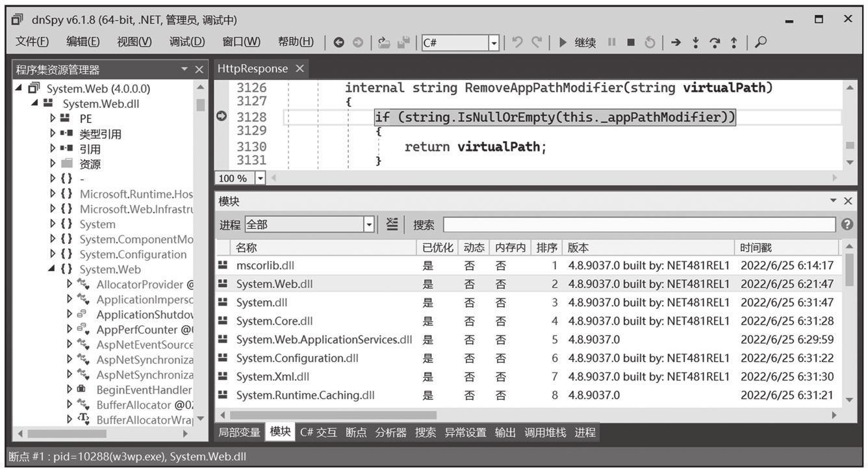The image size is (868, 472).
Task: Switch to the 断点 tab
Action: pos(356,432)
